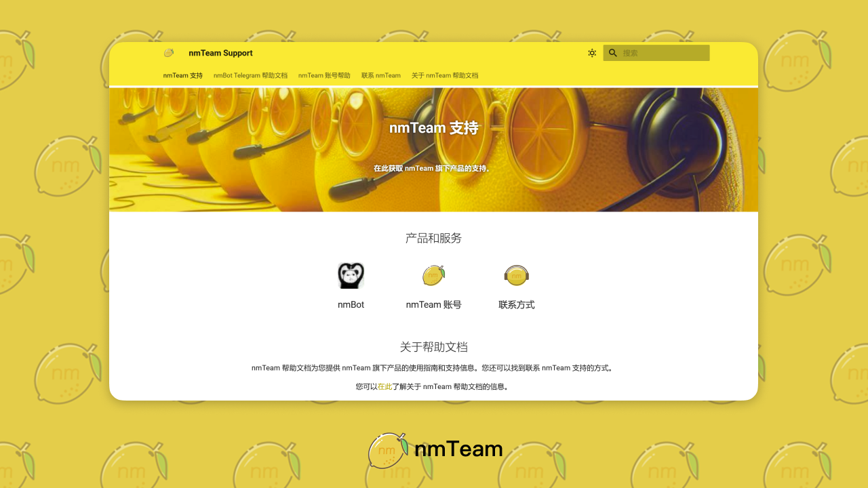Click the nmTeam 账号 product label

click(x=433, y=304)
